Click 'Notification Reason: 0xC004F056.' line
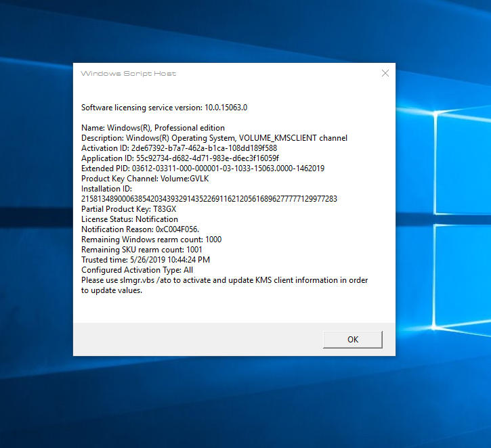491x448 pixels. tap(140, 229)
